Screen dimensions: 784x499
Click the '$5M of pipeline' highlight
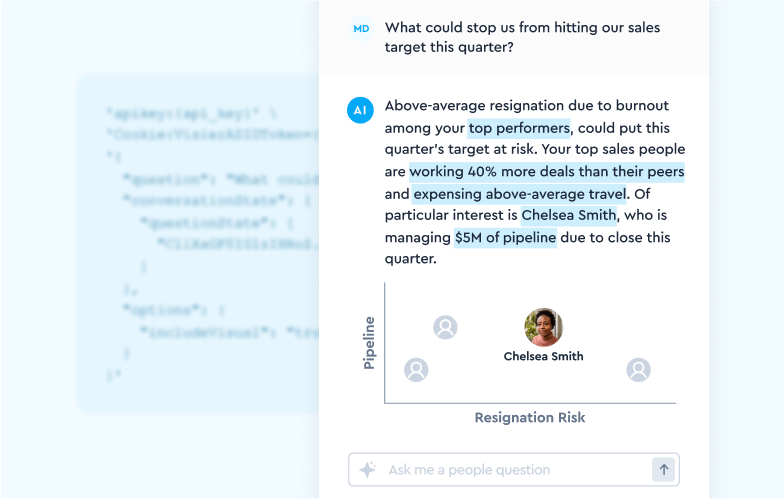click(505, 238)
